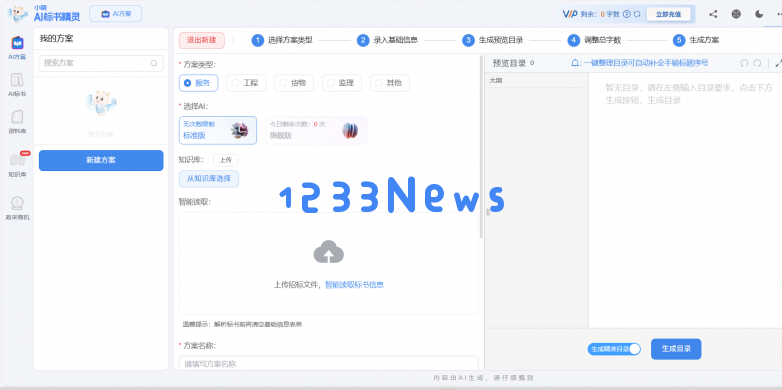This screenshot has height=390, width=782.
Task: Select the 服务 plan type
Action: pos(198,83)
